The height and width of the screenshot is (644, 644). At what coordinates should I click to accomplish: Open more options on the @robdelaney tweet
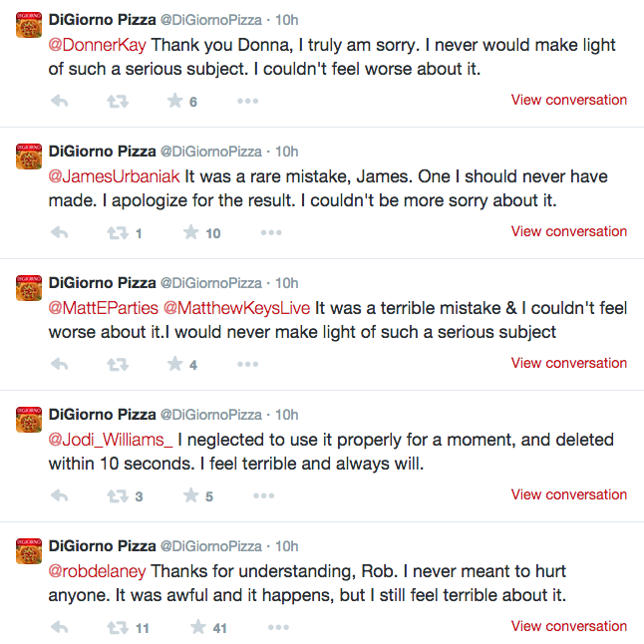(278, 627)
